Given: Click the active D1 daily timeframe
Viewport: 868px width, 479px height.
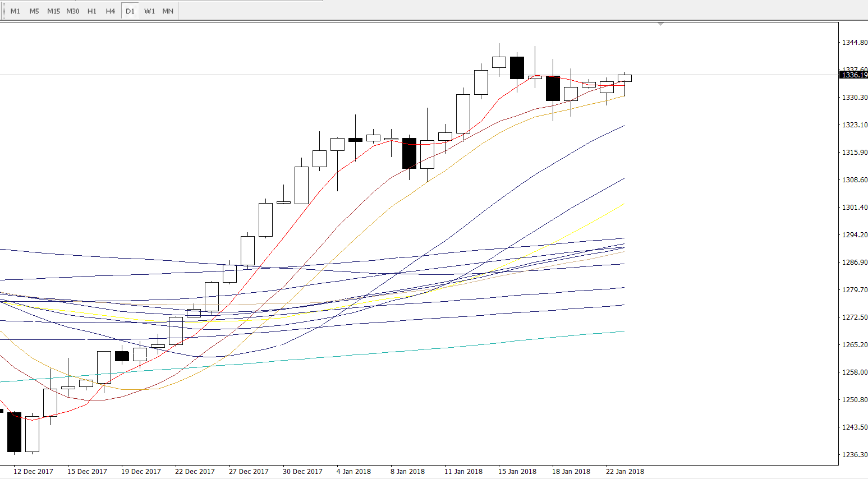Looking at the screenshot, I should (x=130, y=11).
